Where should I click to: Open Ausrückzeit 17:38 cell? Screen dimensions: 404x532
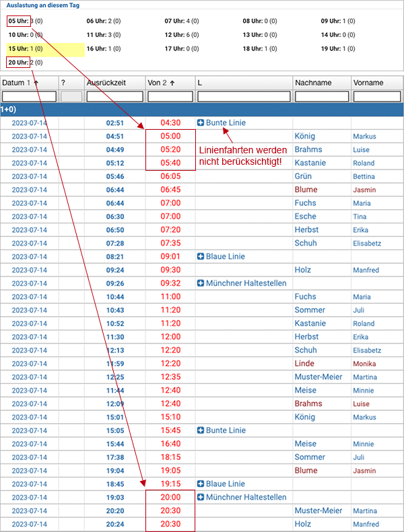coord(115,457)
